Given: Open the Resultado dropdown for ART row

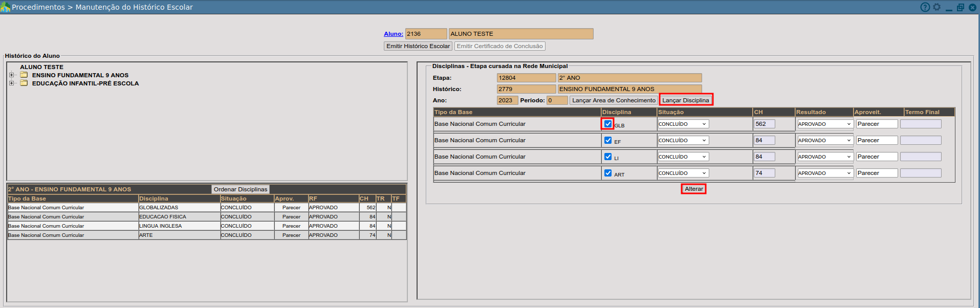Looking at the screenshot, I should pyautogui.click(x=825, y=173).
